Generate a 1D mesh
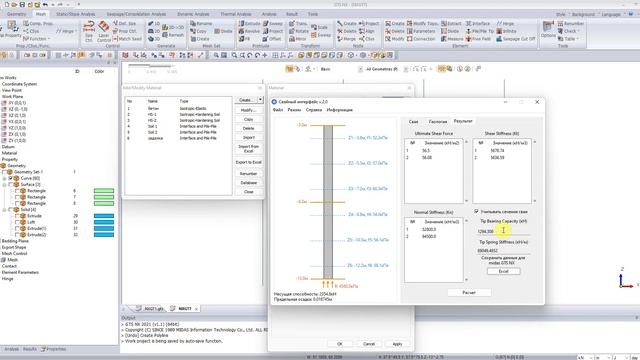Viewport: 640px width, 360px height. click(x=154, y=24)
